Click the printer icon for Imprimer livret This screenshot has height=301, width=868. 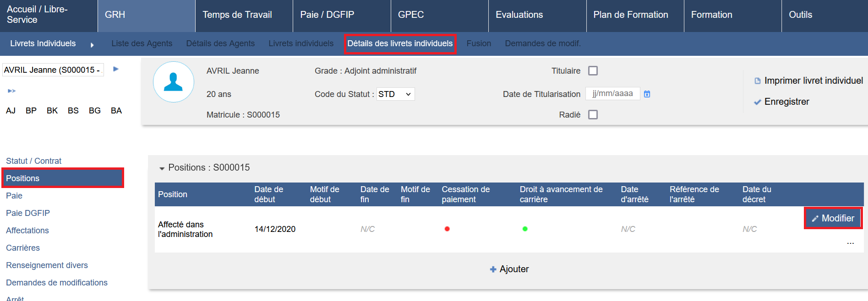click(x=757, y=81)
